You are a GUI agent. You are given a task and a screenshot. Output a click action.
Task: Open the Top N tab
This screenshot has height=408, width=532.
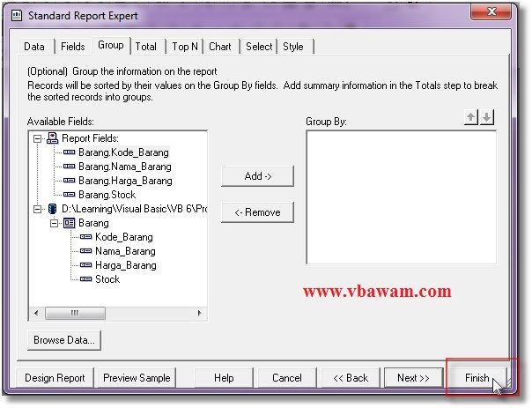point(185,47)
